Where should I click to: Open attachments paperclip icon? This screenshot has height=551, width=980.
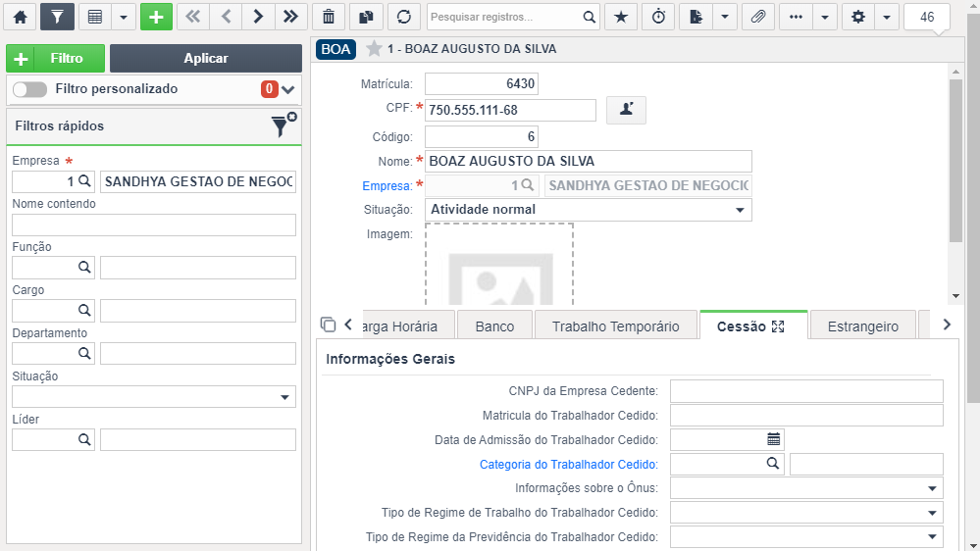[x=758, y=17]
